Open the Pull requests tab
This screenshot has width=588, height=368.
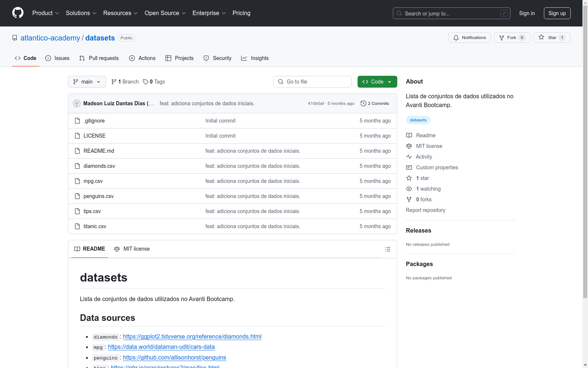coord(99,58)
